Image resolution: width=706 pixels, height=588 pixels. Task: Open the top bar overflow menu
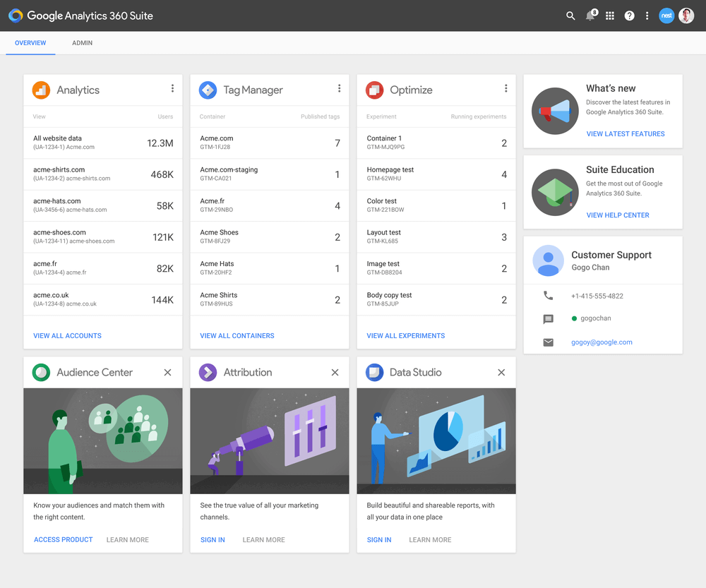(x=647, y=15)
